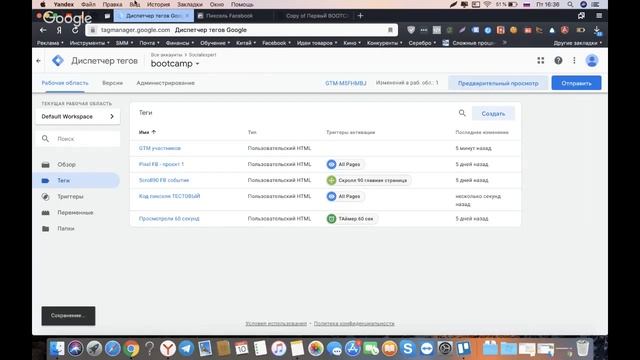Open the browser downloads icon
Screen dimensions: 640x360
597,30
